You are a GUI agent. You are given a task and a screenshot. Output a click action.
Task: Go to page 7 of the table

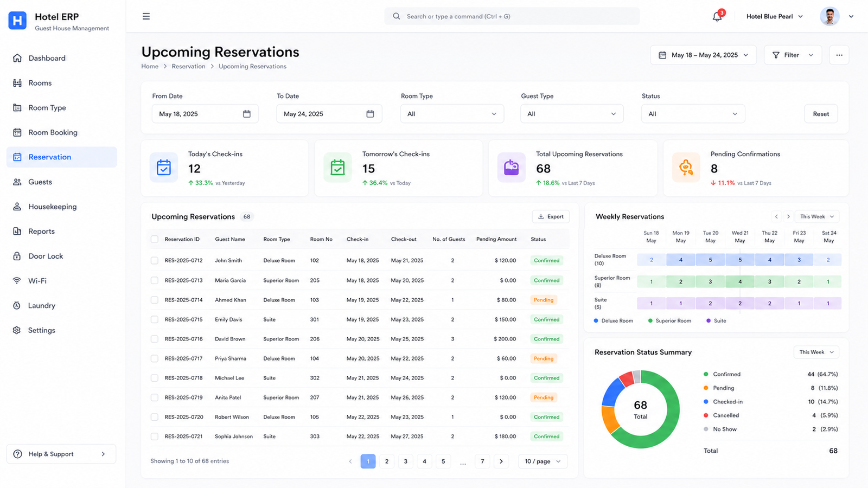(x=482, y=461)
